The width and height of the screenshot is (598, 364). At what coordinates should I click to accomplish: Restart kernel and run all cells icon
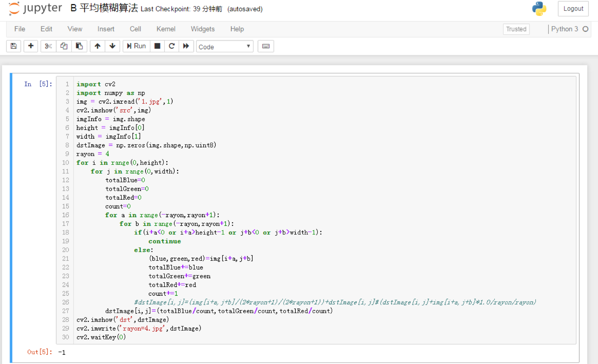pos(186,46)
